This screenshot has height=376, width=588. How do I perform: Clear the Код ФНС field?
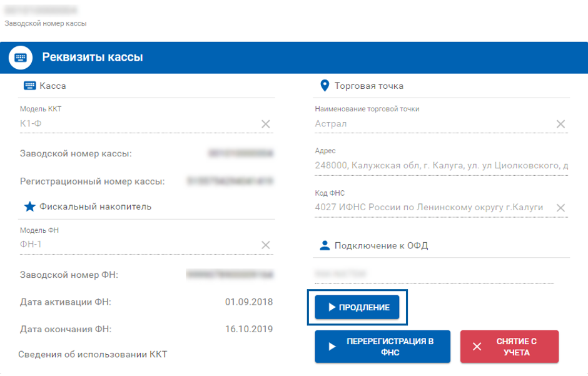pyautogui.click(x=560, y=208)
